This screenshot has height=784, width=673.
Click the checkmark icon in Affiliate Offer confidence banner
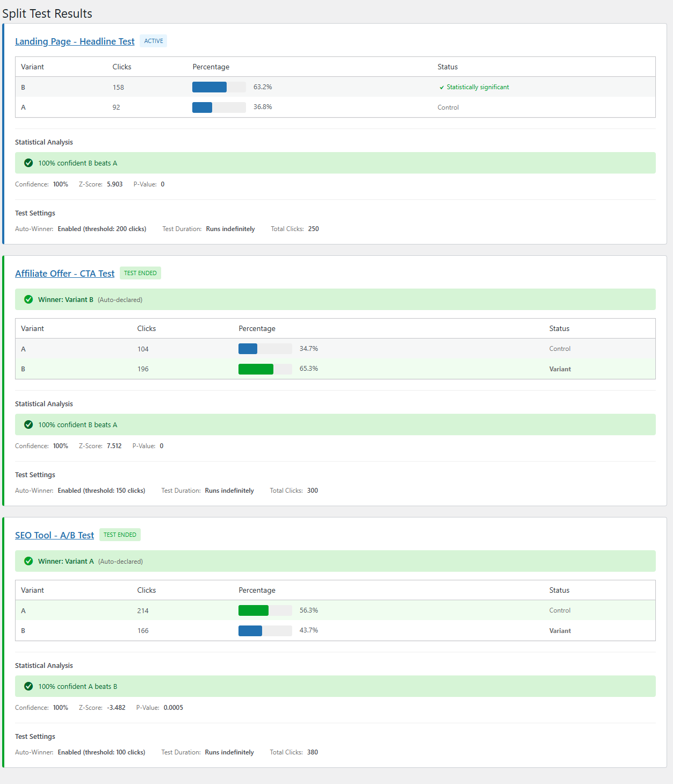pos(28,425)
